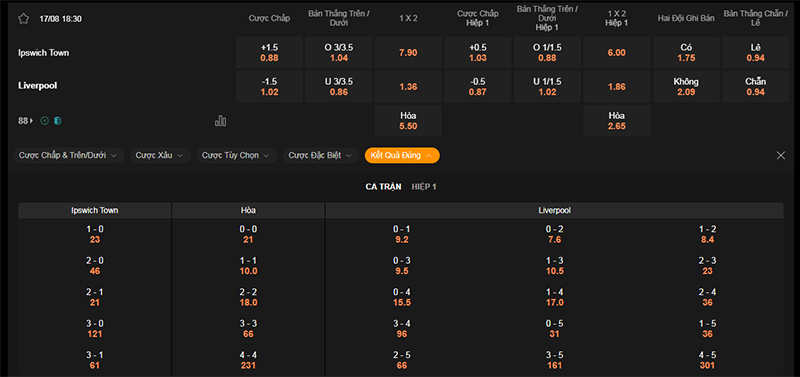Select Liverpool -1.5 handicap at 1.02
800x377 pixels.
(x=269, y=87)
